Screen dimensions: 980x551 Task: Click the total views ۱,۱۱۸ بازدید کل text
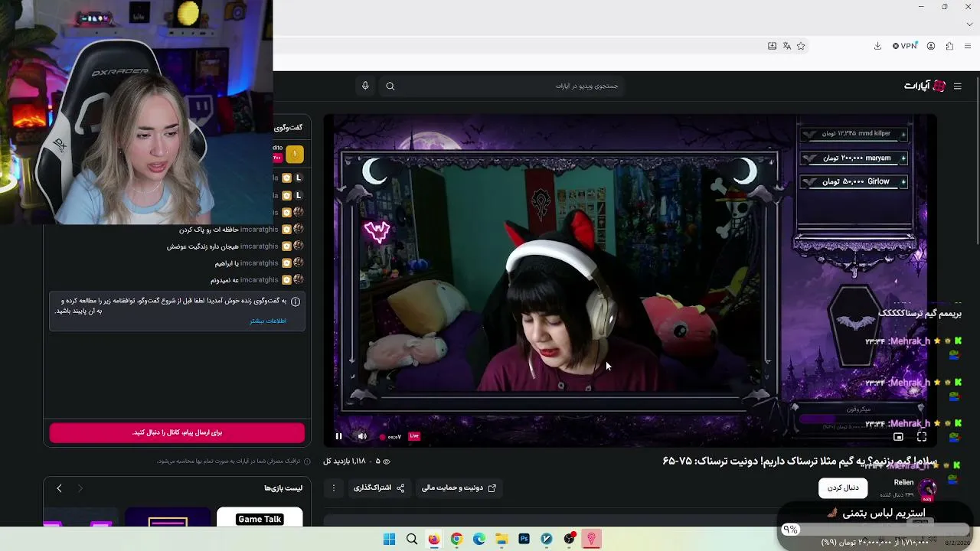click(x=345, y=461)
